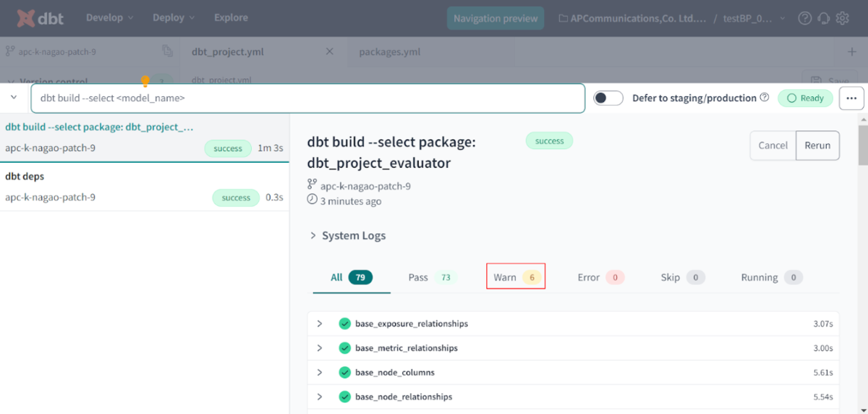Toggle Defer to staging/production switch
The height and width of the screenshot is (414, 868).
(608, 98)
